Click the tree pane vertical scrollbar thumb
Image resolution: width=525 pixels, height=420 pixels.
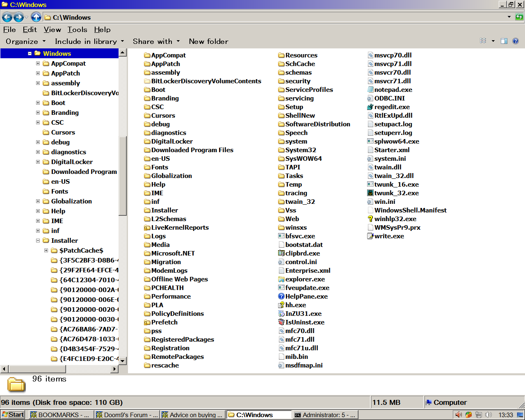[x=122, y=176]
